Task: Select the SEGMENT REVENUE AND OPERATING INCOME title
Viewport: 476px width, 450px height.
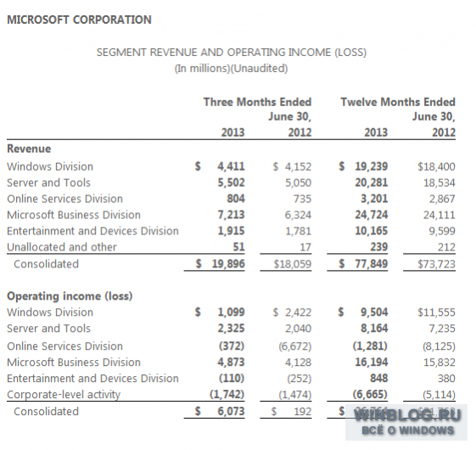Action: click(232, 53)
